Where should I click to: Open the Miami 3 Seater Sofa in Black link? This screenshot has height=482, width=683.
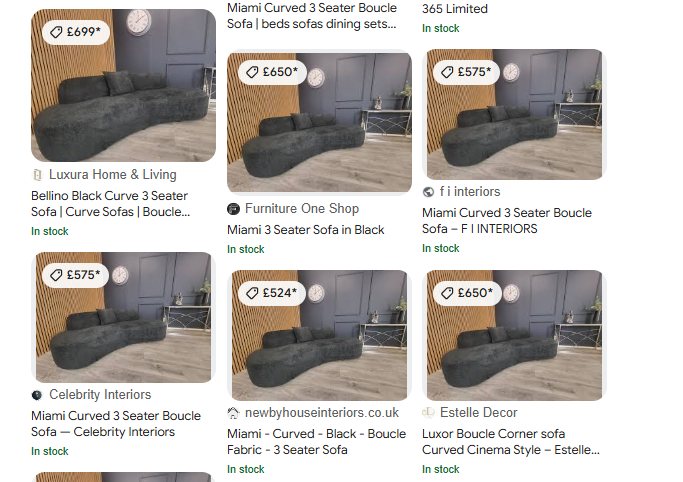click(306, 230)
